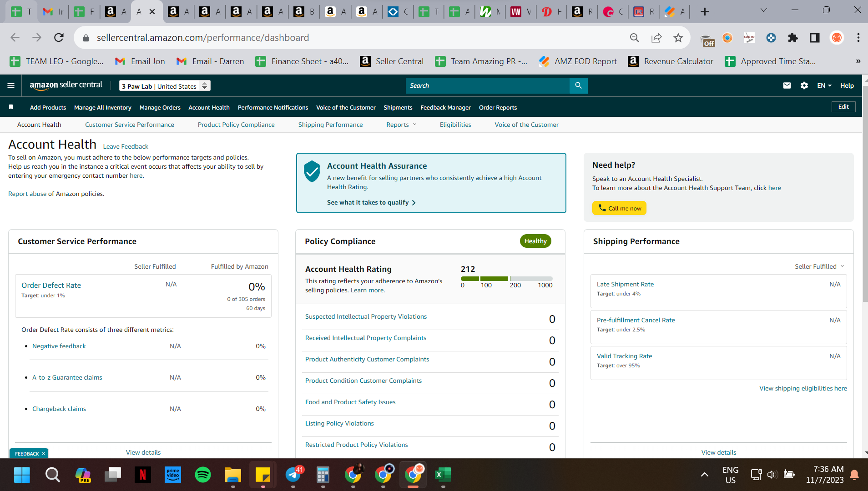
Task: Open a new browser tab
Action: point(705,12)
